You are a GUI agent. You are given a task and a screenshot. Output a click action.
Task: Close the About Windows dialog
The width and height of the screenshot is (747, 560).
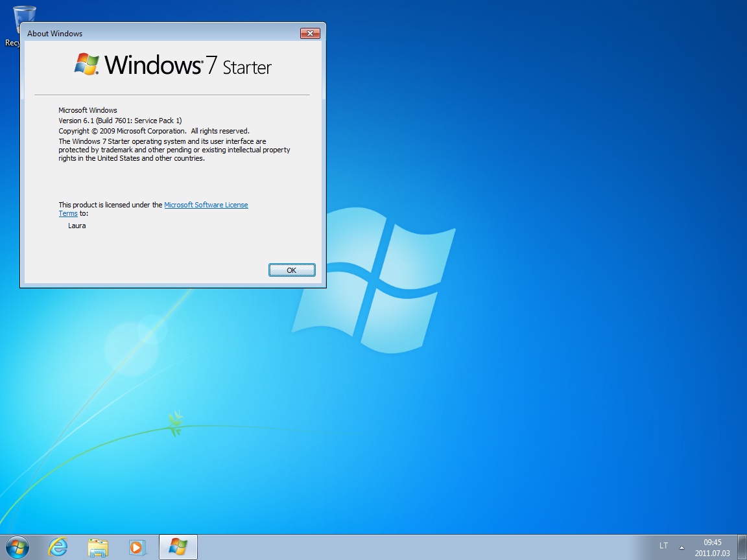coord(310,34)
